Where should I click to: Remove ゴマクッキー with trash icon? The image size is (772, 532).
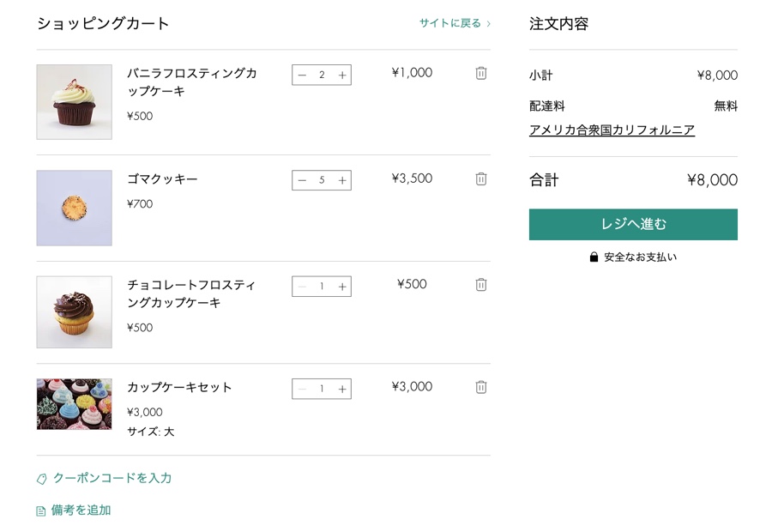[481, 178]
